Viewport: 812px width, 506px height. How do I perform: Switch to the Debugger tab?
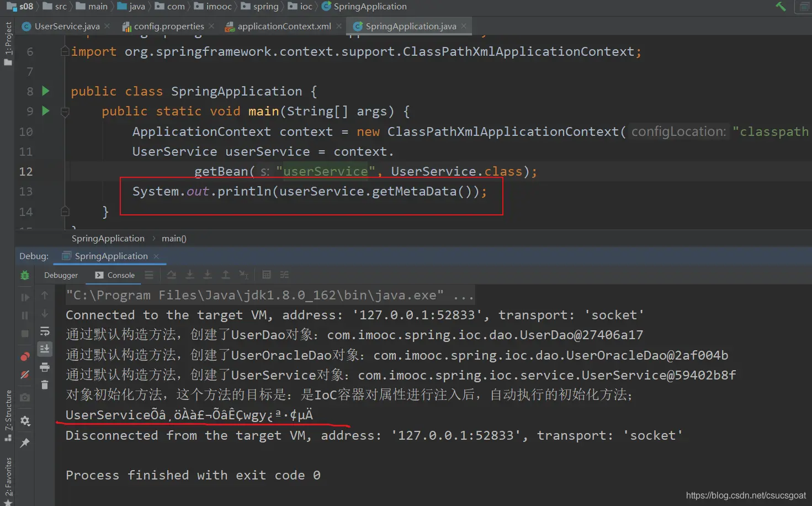click(x=61, y=275)
